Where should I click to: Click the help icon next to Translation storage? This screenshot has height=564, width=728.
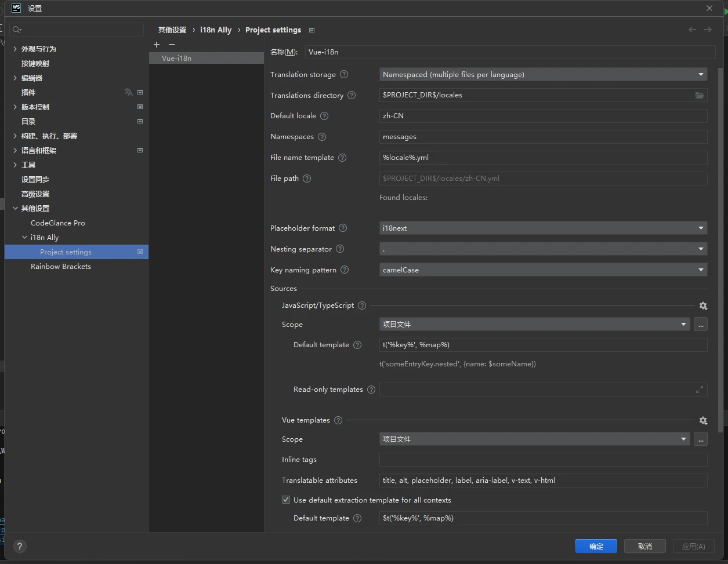point(344,74)
